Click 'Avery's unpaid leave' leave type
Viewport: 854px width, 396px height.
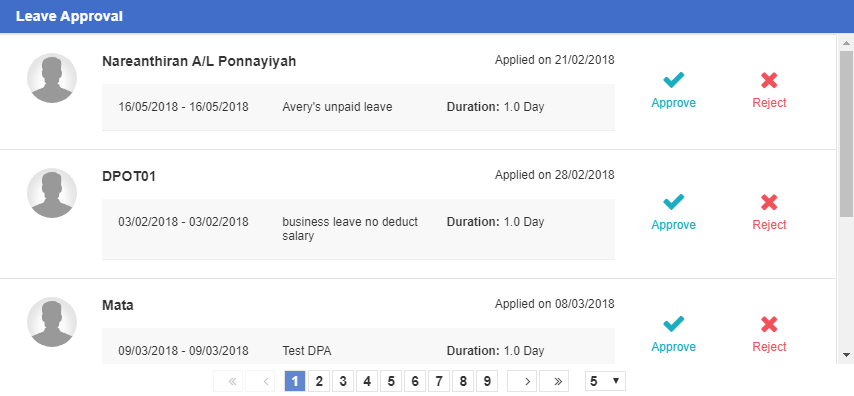pyautogui.click(x=337, y=107)
